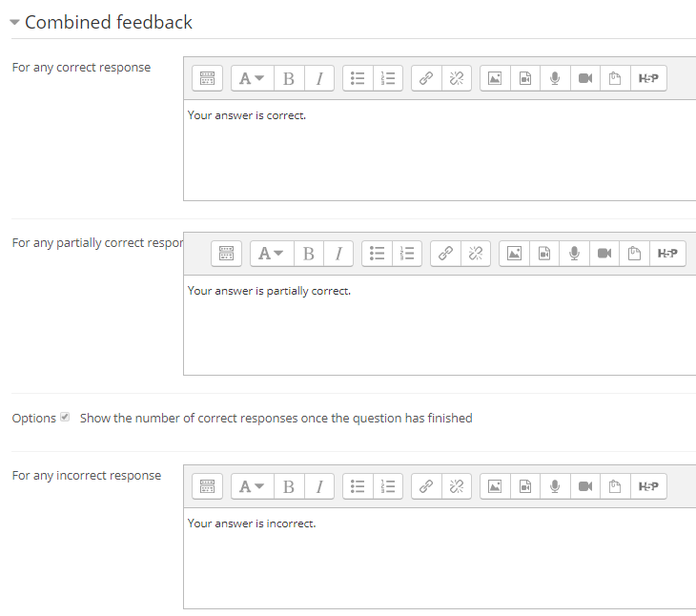Insert H5P in correct response editor
The width and height of the screenshot is (696, 616).
click(648, 78)
